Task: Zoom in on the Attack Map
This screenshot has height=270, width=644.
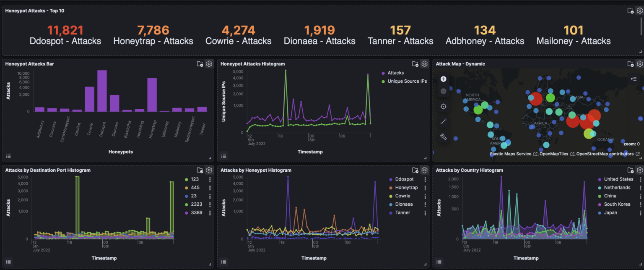Action: [443, 79]
